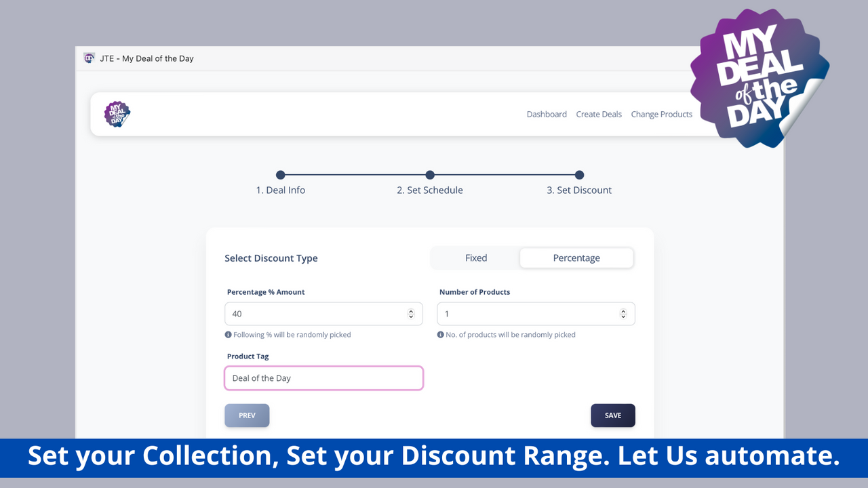Screen dimensions: 868x488
Task: Click the large My Deal of the Day sticker badge
Action: (x=759, y=78)
